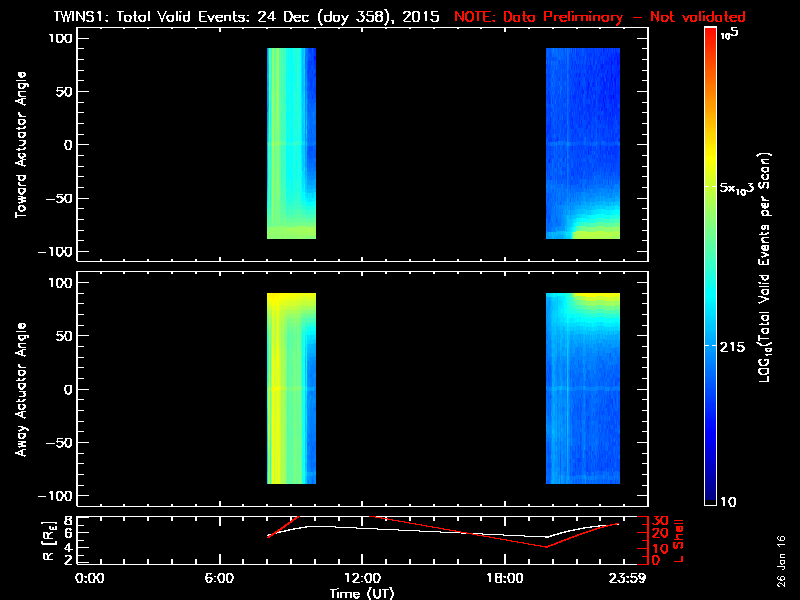Click the 'Time (UT)' axis label
The width and height of the screenshot is (800, 600).
(x=362, y=593)
